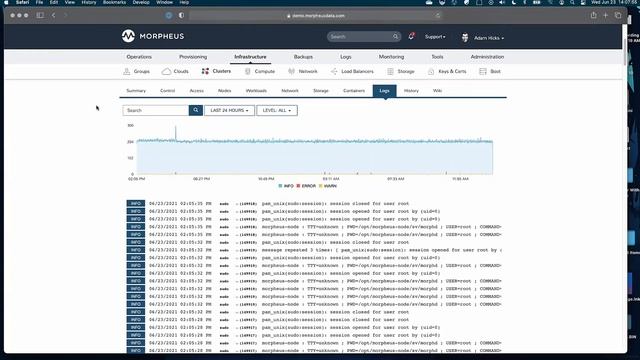Open LEVEL: ALL dropdown
Viewport: 640px width, 360px height.
(277, 110)
